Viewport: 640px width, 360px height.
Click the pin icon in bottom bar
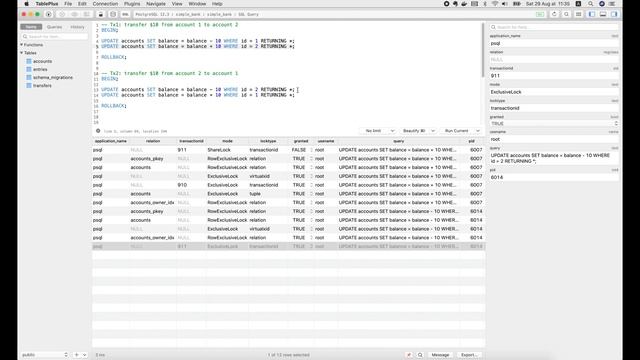[409, 355]
